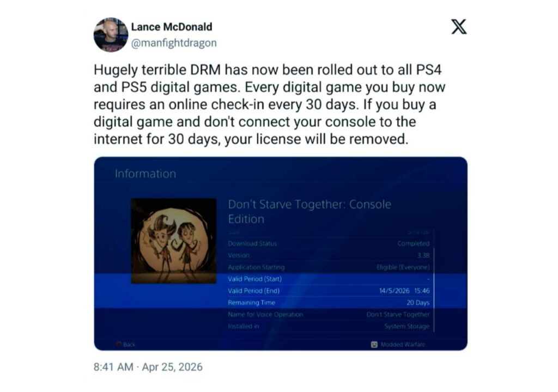Click the X logo icon
The height and width of the screenshot is (392, 558).
tap(459, 27)
